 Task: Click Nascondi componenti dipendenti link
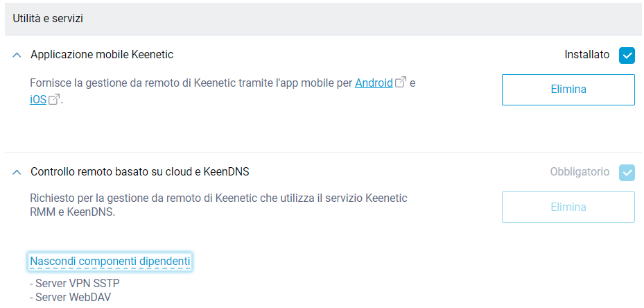pyautogui.click(x=110, y=262)
